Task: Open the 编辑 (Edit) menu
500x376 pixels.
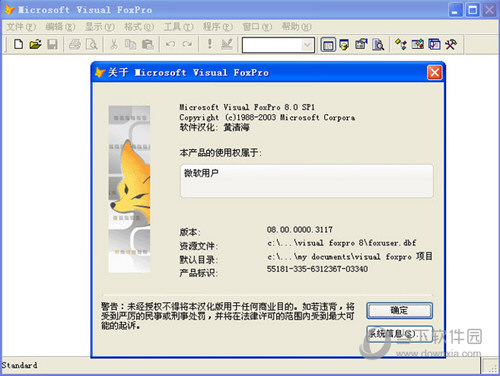Action: pyautogui.click(x=60, y=27)
